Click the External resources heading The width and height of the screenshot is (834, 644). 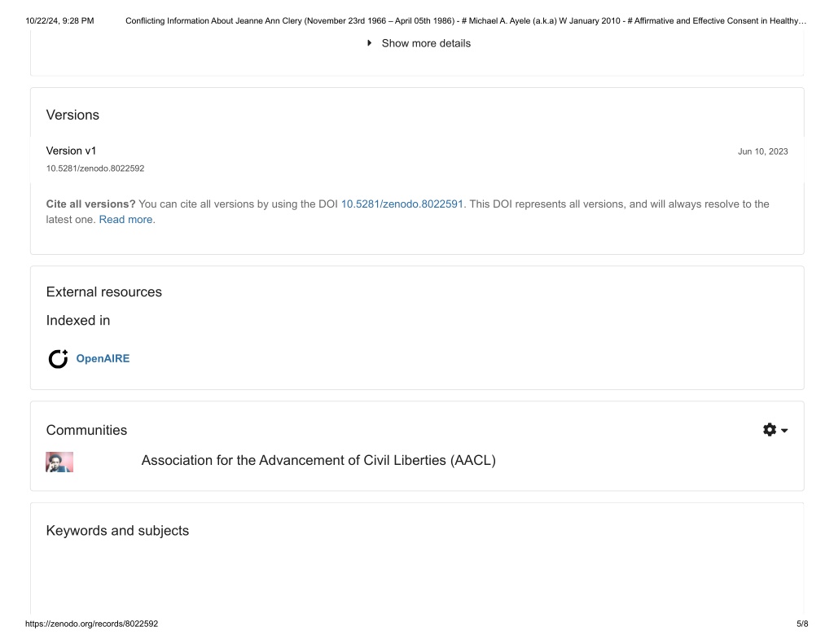click(104, 292)
